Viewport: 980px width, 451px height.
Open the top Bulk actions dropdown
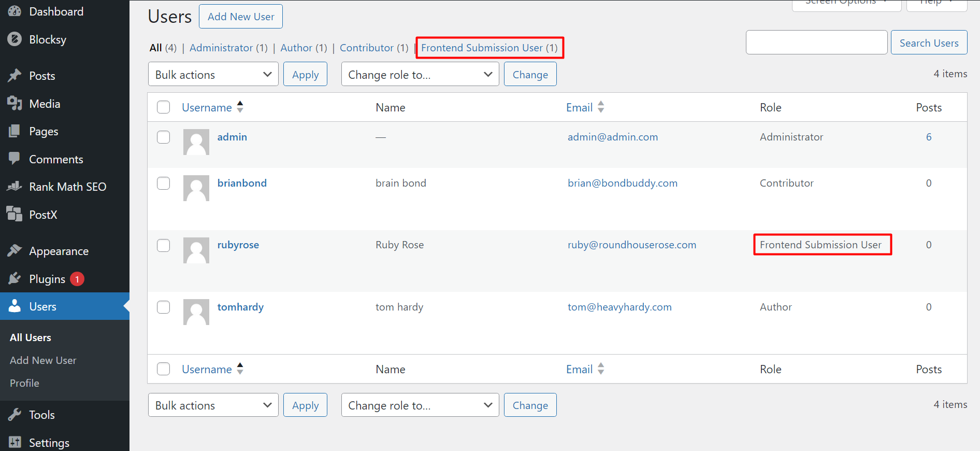pos(213,74)
